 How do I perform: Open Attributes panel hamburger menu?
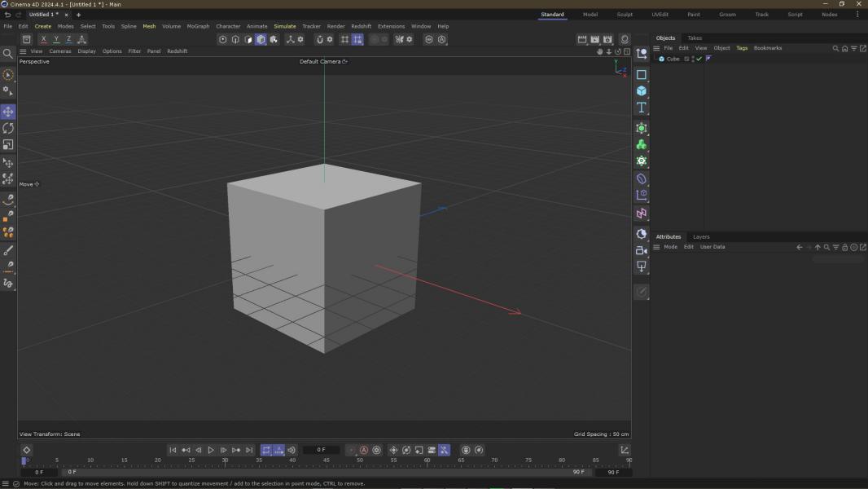656,247
